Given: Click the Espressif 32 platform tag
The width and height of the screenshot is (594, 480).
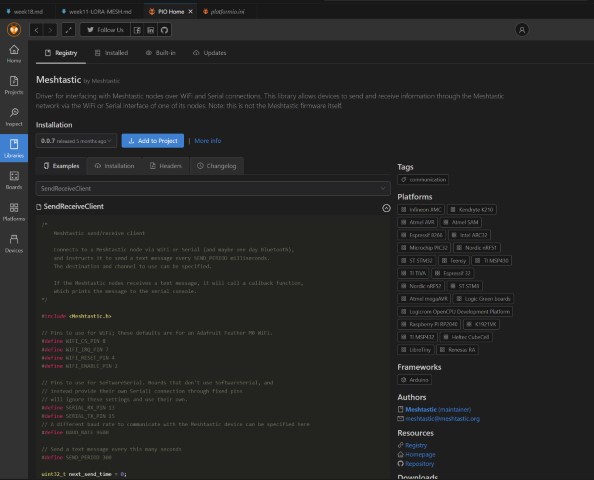Looking at the screenshot, I should pos(453,273).
